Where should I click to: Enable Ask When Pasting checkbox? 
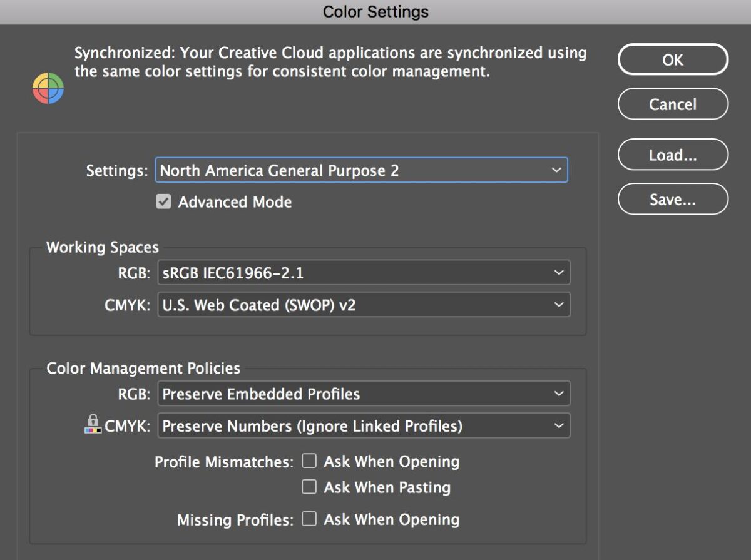pos(309,487)
